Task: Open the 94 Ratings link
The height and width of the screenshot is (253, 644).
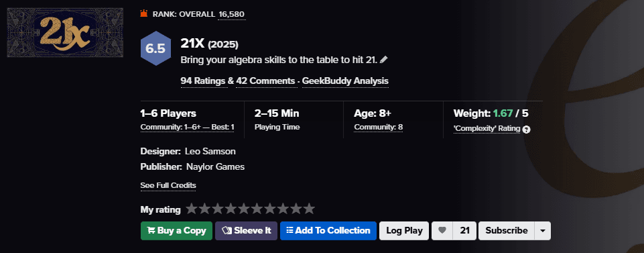Action: pos(204,81)
